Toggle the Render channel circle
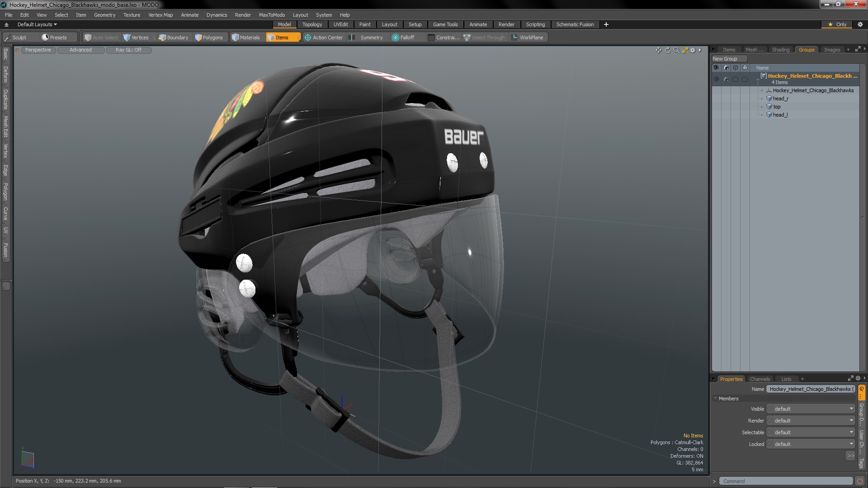The image size is (868, 488). pos(769,421)
